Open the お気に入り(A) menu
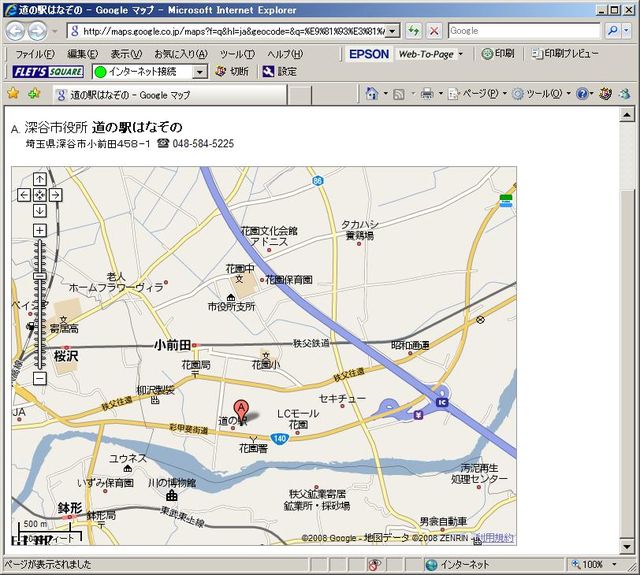This screenshot has height=575, width=640. pyautogui.click(x=180, y=53)
